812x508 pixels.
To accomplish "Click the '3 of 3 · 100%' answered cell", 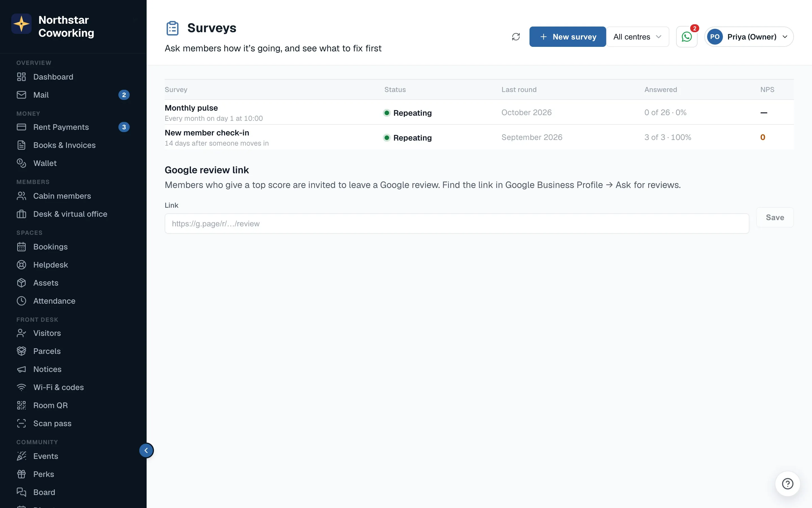I will [x=668, y=137].
